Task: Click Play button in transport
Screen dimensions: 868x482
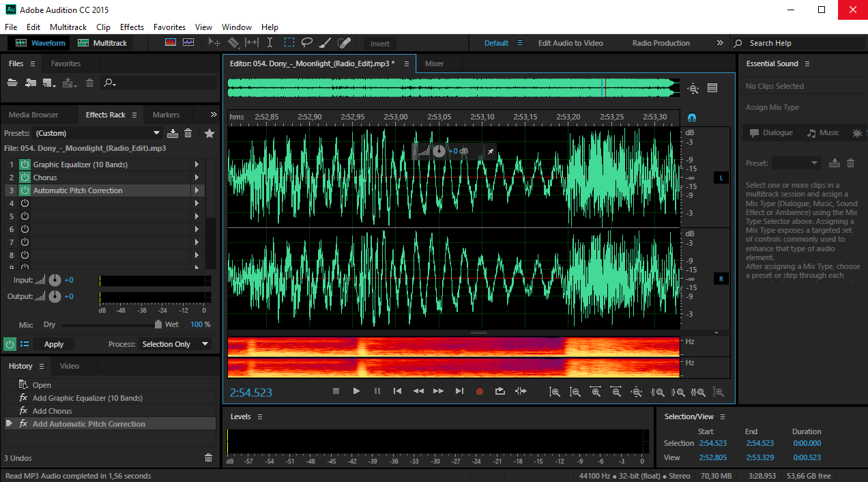Action: [x=356, y=391]
